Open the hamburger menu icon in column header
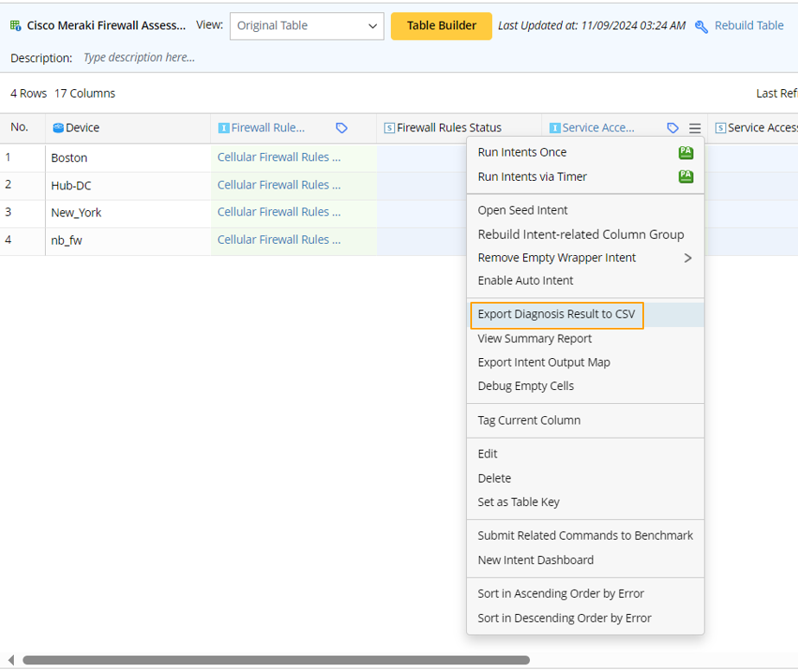Viewport: 798px width, 672px height. [x=694, y=128]
